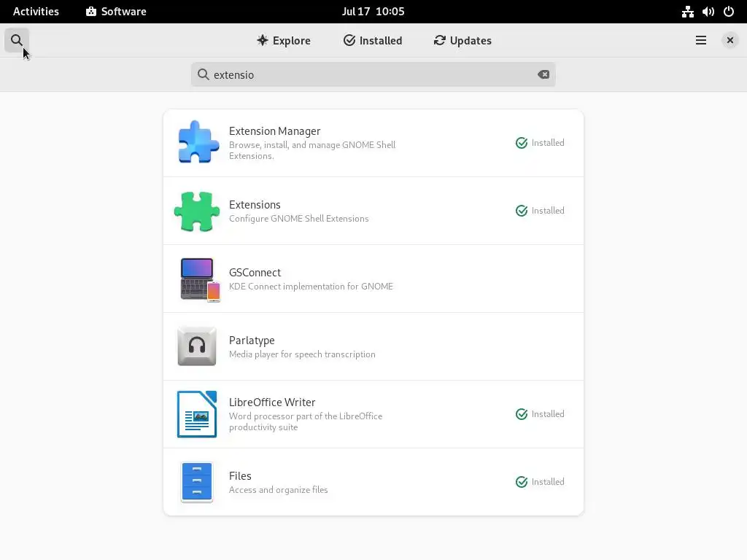This screenshot has width=747, height=560.
Task: Click the volume speaker icon
Action: (x=708, y=12)
